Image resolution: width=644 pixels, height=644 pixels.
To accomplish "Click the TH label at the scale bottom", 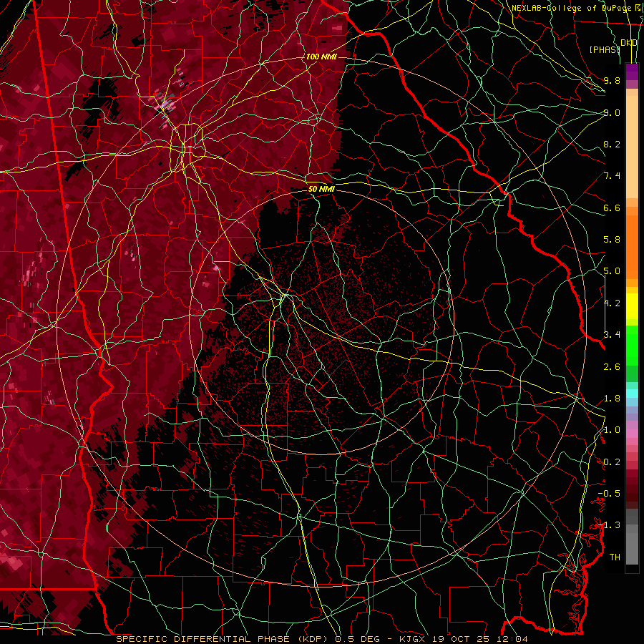I will [x=615, y=557].
